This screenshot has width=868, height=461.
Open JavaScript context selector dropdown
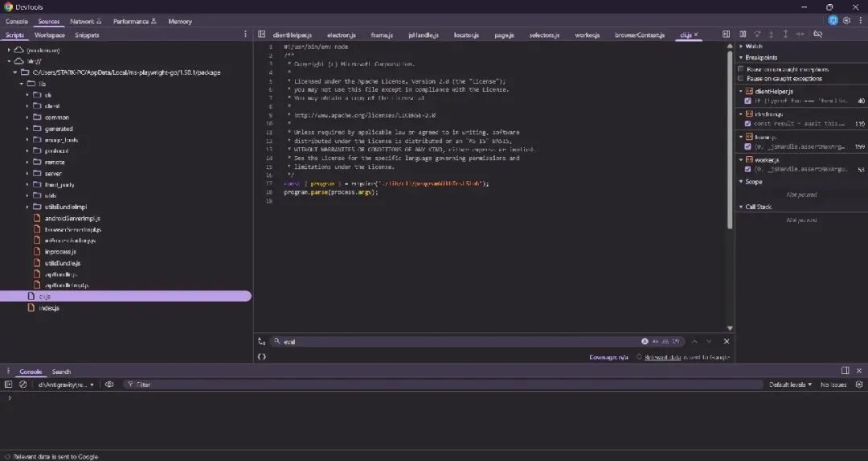pyautogui.click(x=66, y=385)
